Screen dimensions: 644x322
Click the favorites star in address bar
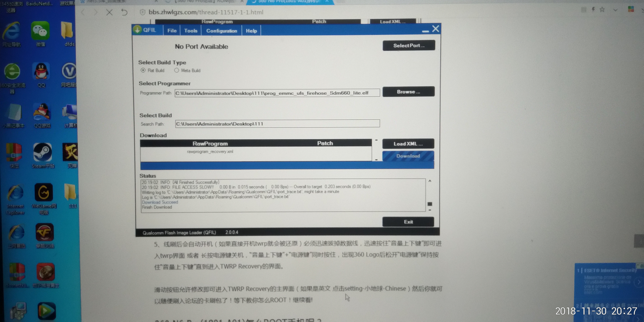(x=602, y=10)
